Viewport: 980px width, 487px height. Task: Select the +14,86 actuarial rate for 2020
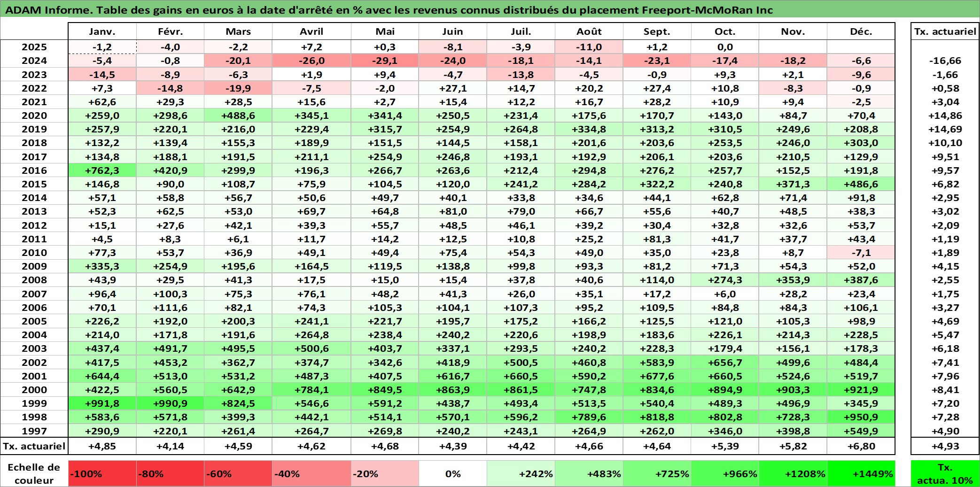point(945,116)
